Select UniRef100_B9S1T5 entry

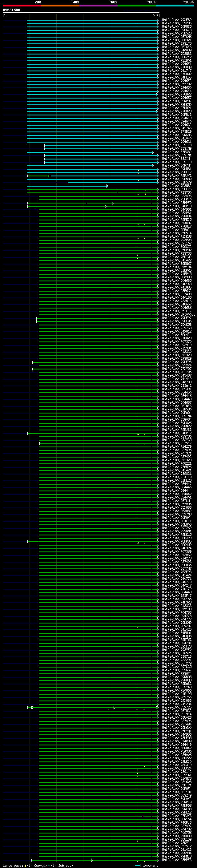(177, 43)
